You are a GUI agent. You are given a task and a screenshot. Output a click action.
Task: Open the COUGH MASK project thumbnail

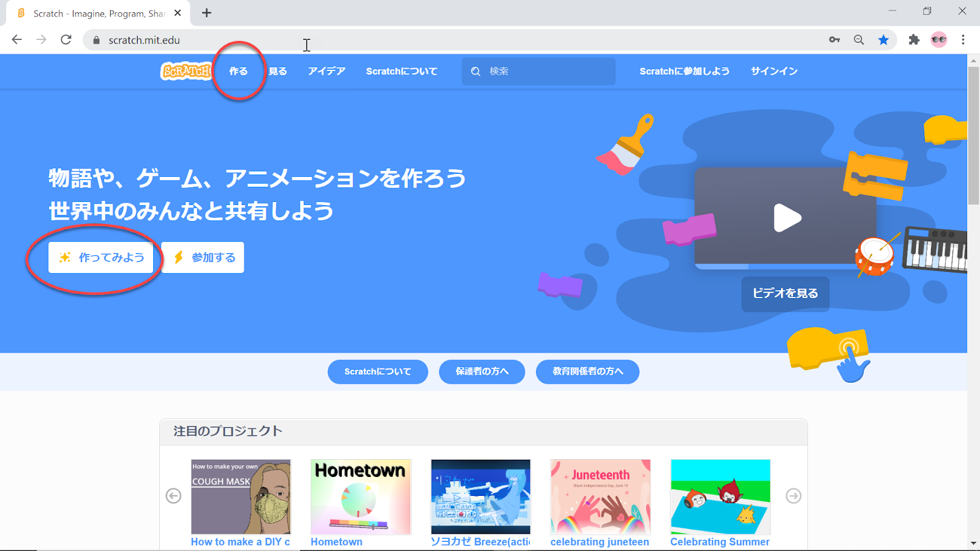(x=241, y=497)
